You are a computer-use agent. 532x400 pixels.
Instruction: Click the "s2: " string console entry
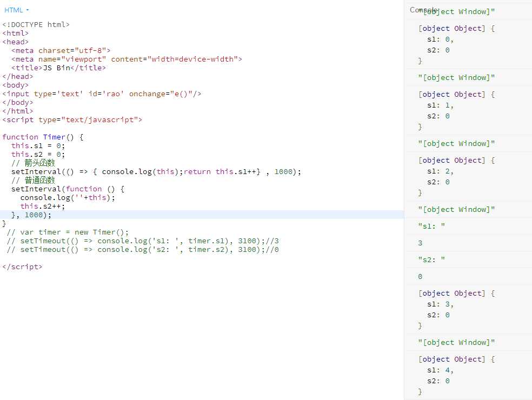pyautogui.click(x=431, y=259)
